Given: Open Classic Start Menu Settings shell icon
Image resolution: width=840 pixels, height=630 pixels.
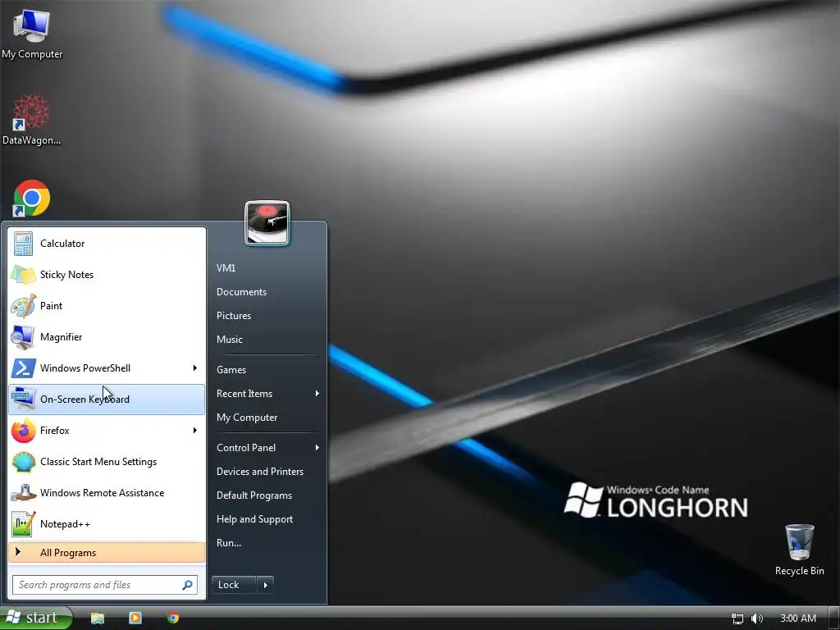Looking at the screenshot, I should click(x=23, y=462).
